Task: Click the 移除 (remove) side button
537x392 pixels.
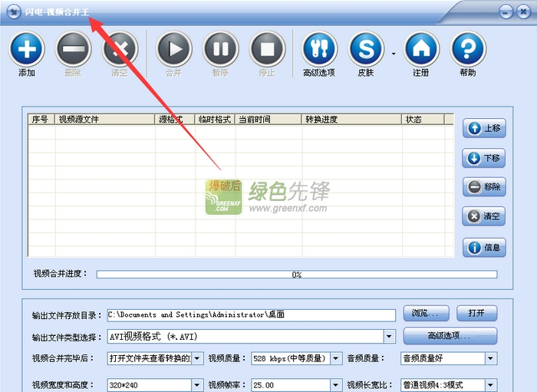Action: point(484,187)
